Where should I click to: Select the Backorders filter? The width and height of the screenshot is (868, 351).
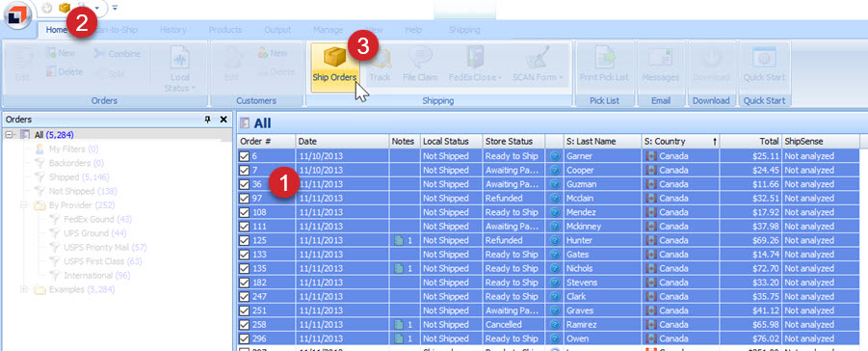point(76,163)
